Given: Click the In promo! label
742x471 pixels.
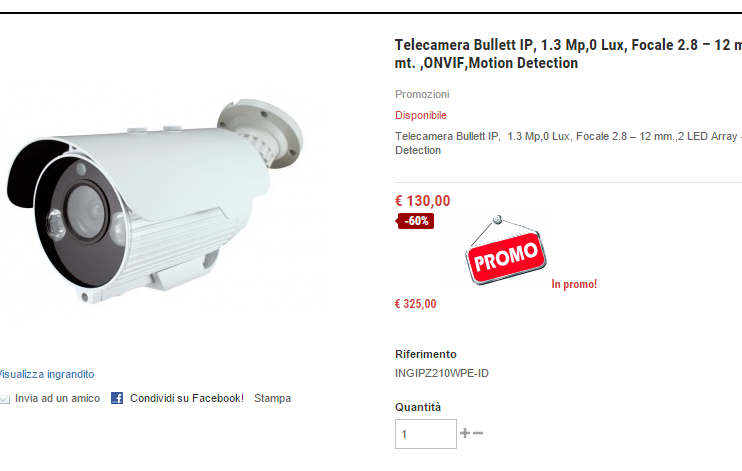Looking at the screenshot, I should click(574, 284).
